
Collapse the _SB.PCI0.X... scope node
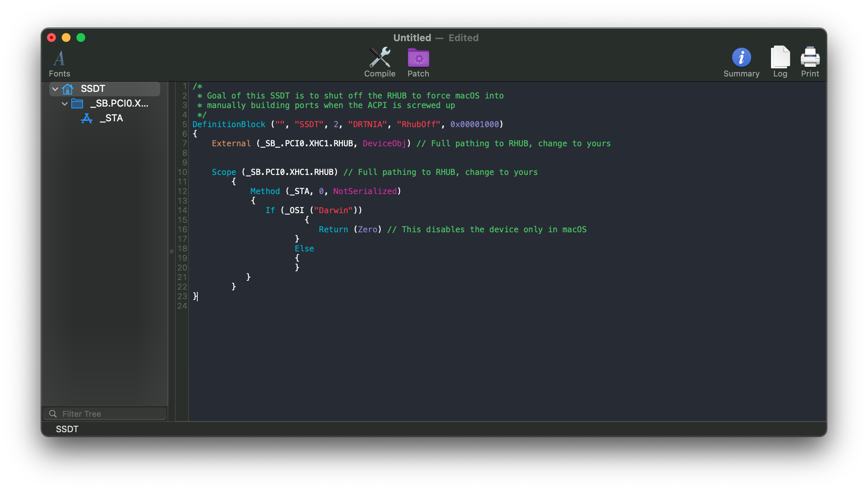coord(65,104)
